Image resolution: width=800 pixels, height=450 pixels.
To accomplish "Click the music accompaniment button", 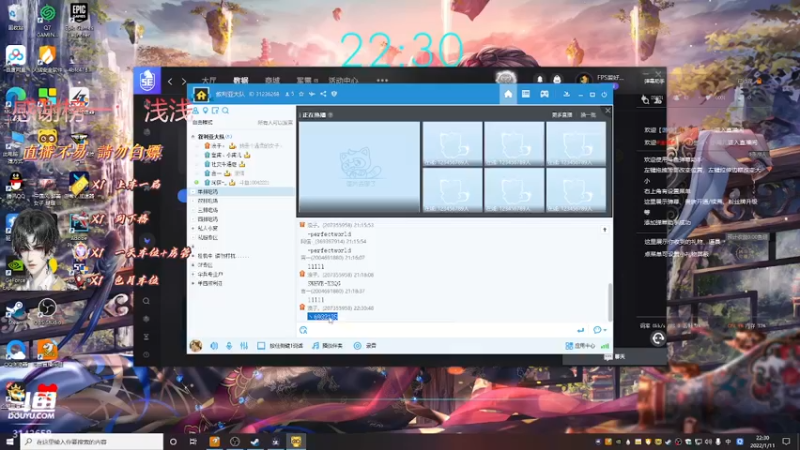I will click(328, 346).
